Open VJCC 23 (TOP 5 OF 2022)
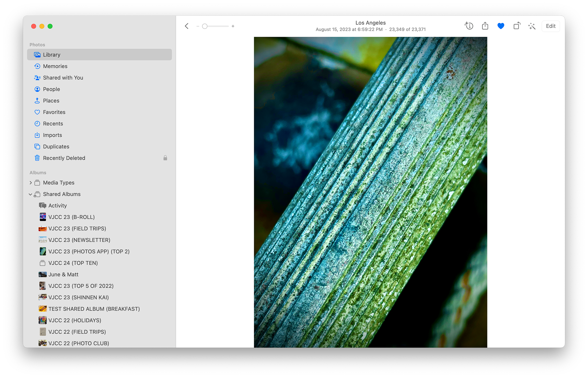 tap(100, 286)
